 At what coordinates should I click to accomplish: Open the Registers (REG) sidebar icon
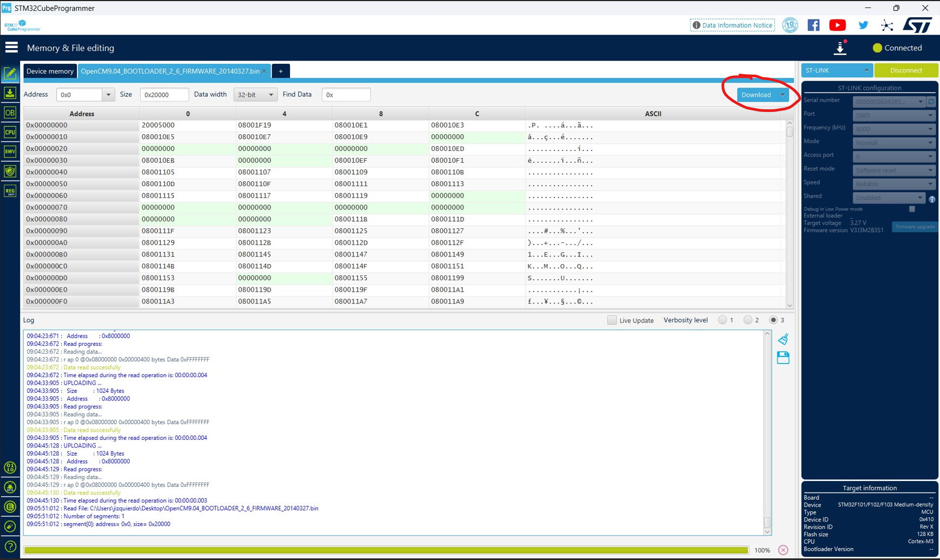10,191
